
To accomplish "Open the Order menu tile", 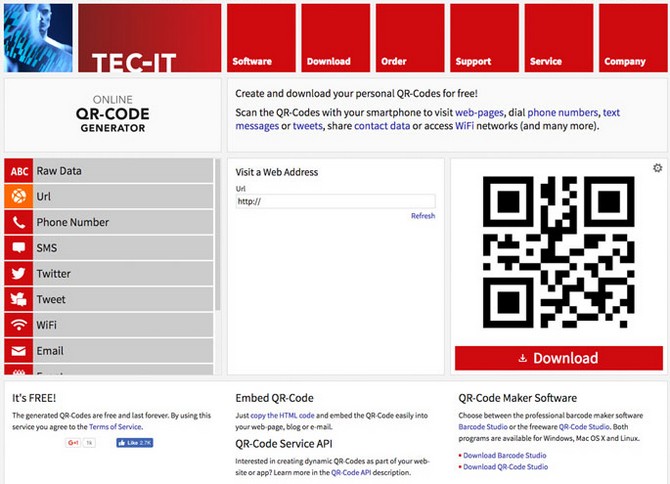I will tap(410, 38).
